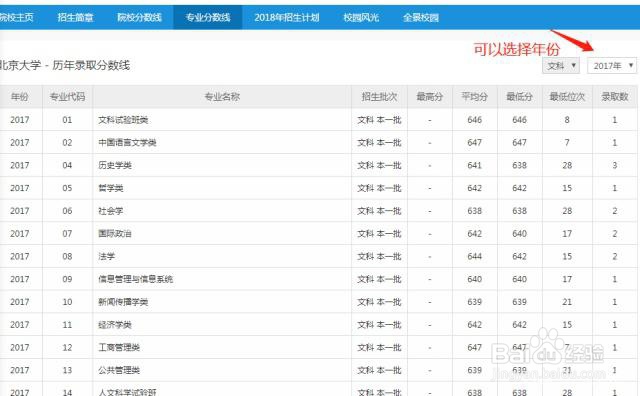Click the 专业名称 column header
Viewport: 640px width, 396px height.
[x=222, y=97]
